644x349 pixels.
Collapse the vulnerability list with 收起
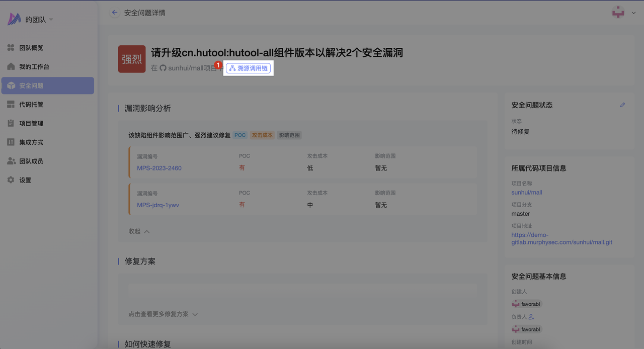click(x=139, y=231)
